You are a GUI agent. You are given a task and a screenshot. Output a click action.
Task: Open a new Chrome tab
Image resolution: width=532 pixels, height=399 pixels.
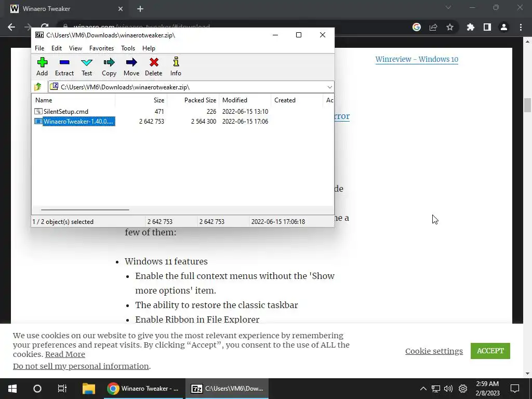pos(140,9)
